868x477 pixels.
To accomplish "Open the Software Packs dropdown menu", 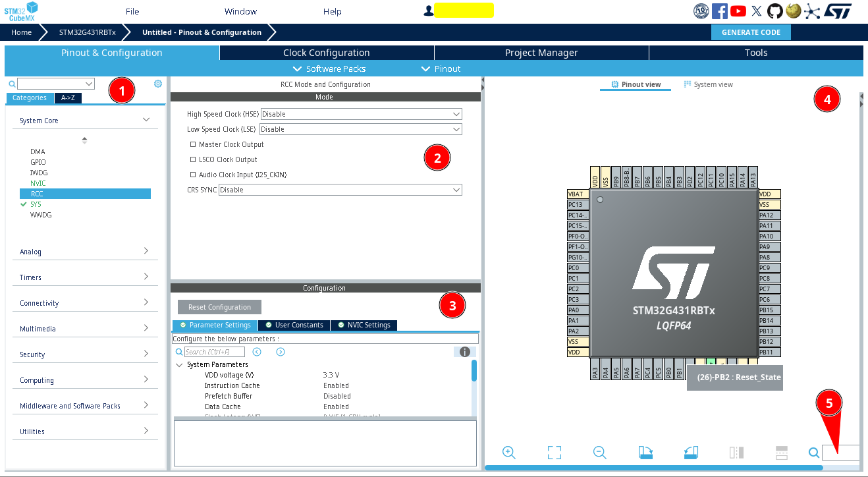I will [x=329, y=69].
